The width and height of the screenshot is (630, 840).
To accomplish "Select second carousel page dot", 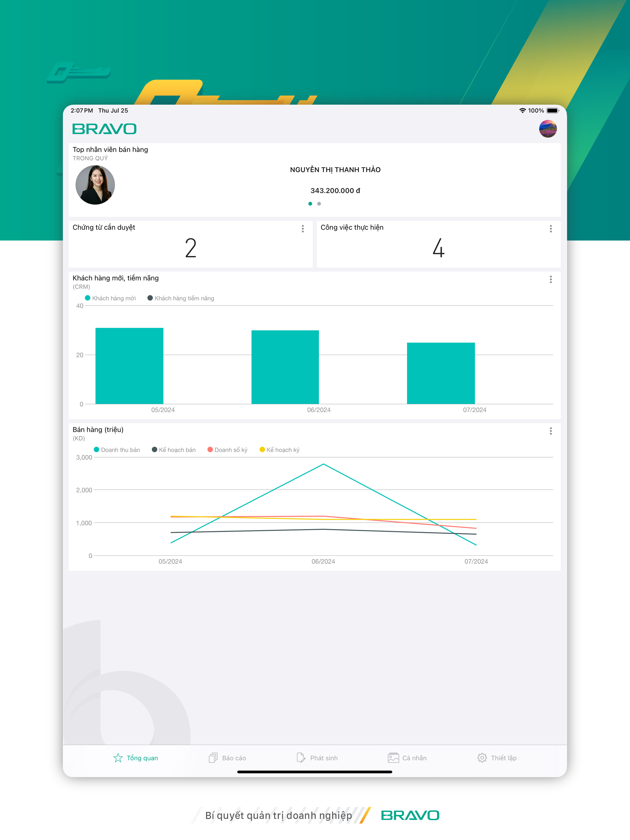I will (319, 204).
